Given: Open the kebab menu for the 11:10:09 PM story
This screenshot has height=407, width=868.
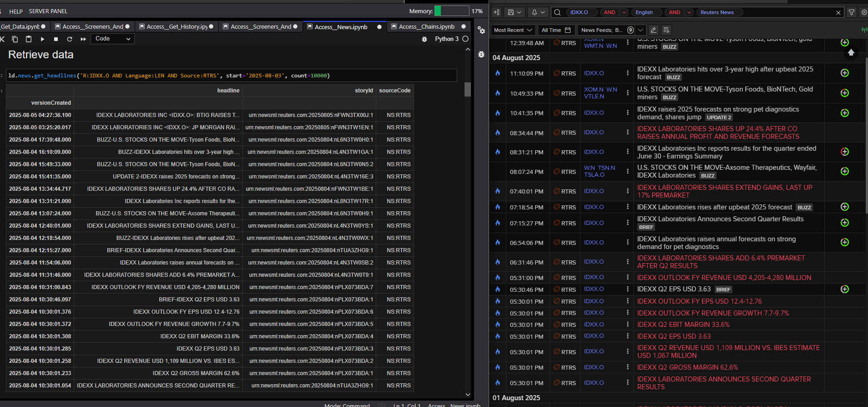Looking at the screenshot, I should coord(628,73).
